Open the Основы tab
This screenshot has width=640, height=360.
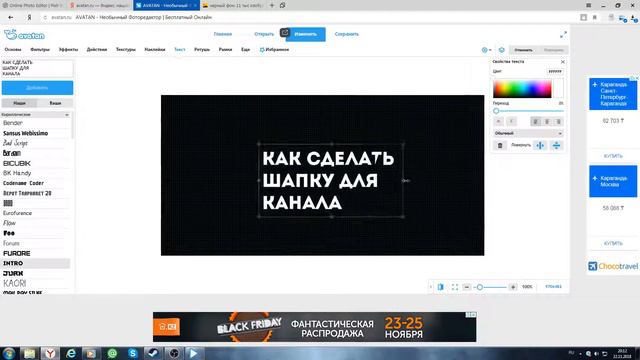tap(13, 49)
